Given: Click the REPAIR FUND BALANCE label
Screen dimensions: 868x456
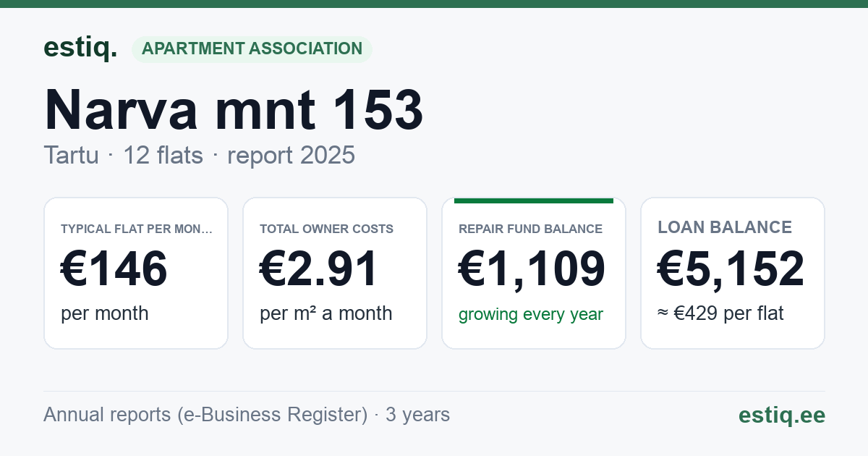Looking at the screenshot, I should click(x=530, y=229).
